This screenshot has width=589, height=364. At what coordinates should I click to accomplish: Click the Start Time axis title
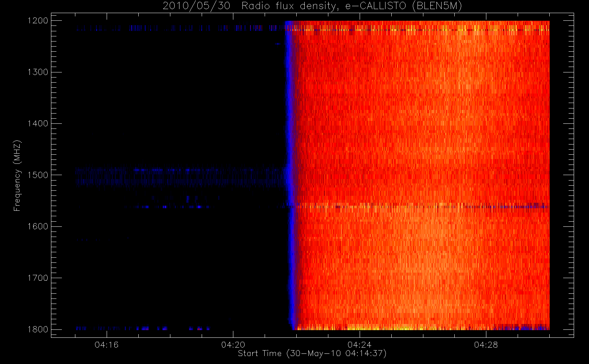tap(312, 353)
